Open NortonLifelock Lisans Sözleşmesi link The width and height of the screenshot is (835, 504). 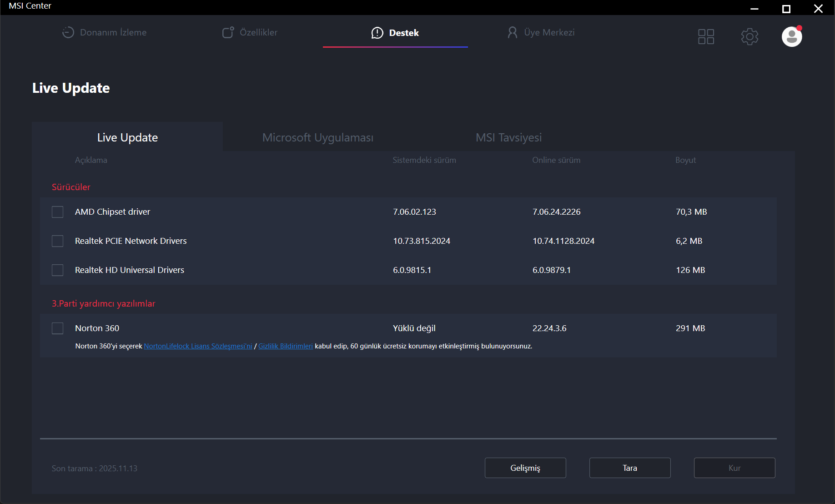click(198, 346)
